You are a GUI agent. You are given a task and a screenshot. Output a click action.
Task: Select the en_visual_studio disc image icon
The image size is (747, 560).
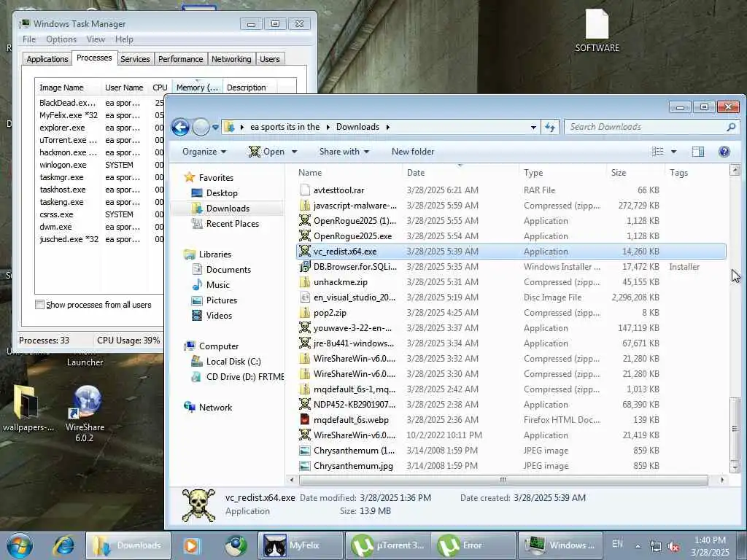(305, 297)
